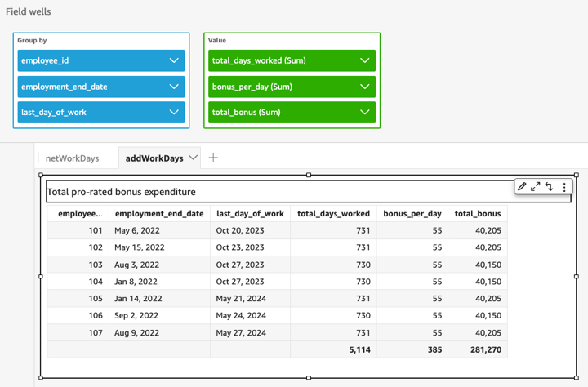Maximize the visual with expand arrows icon
588x387 pixels.
(536, 187)
